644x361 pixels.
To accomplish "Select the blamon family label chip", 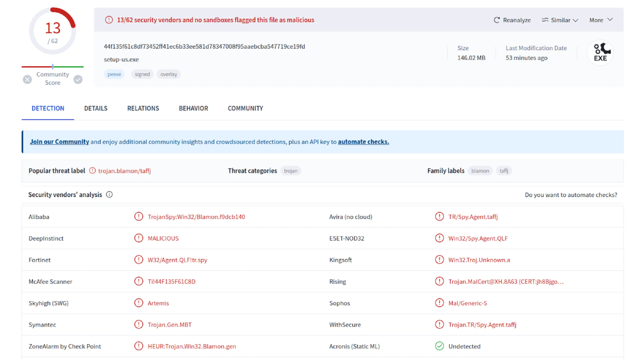I will 480,171.
